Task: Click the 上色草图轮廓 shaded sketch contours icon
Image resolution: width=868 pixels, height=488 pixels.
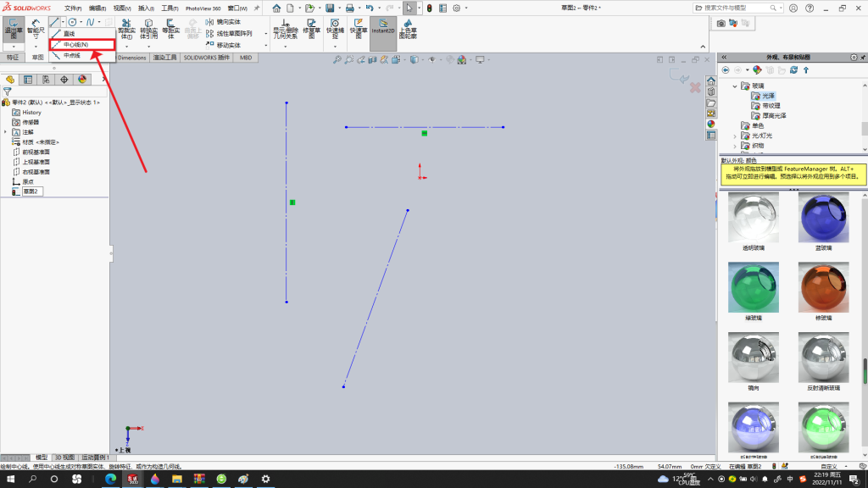Action: coord(408,30)
